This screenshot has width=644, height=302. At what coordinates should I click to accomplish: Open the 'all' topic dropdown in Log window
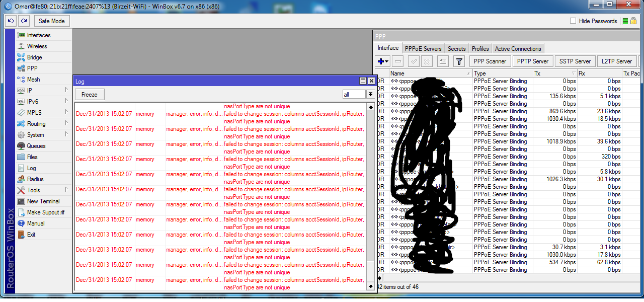click(370, 95)
